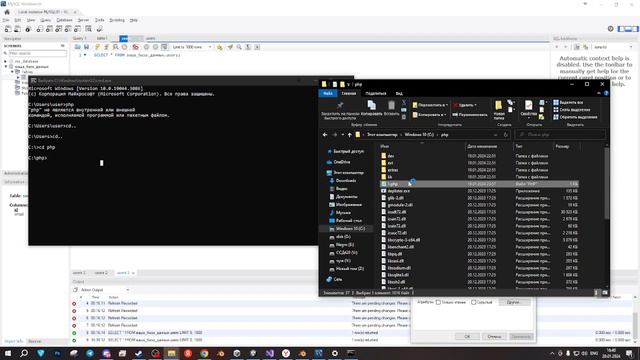Viewport: 640px width, 360px height.
Task: Refresh the Explorer address bar
Action: click(x=505, y=135)
